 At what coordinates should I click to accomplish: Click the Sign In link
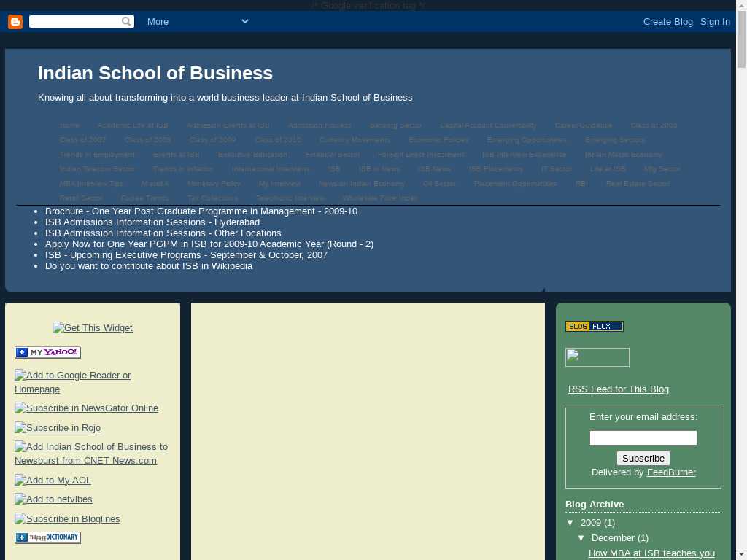tap(715, 22)
